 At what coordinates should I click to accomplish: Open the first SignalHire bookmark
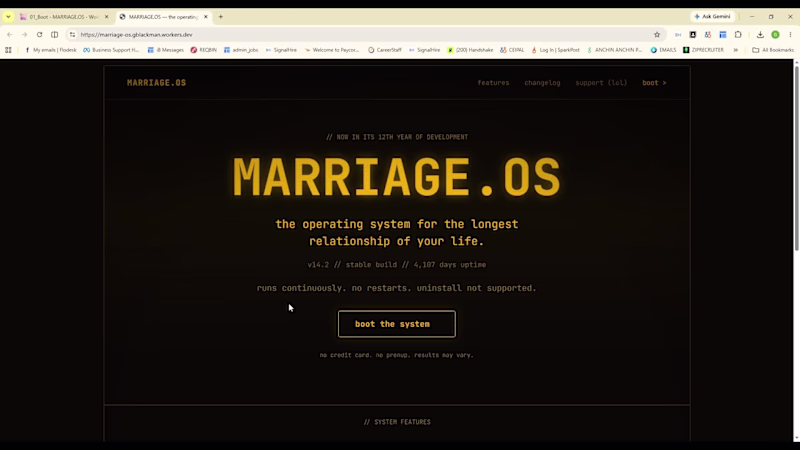(x=281, y=50)
